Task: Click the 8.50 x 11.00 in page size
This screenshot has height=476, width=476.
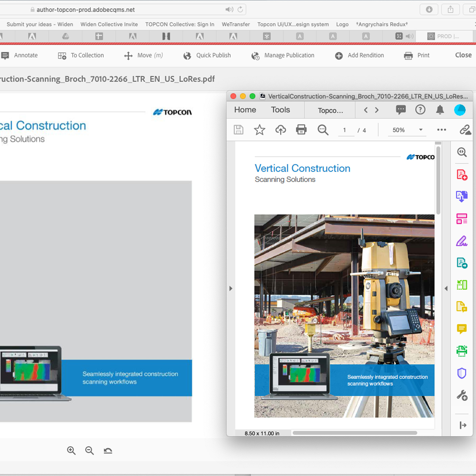Action: click(x=262, y=433)
